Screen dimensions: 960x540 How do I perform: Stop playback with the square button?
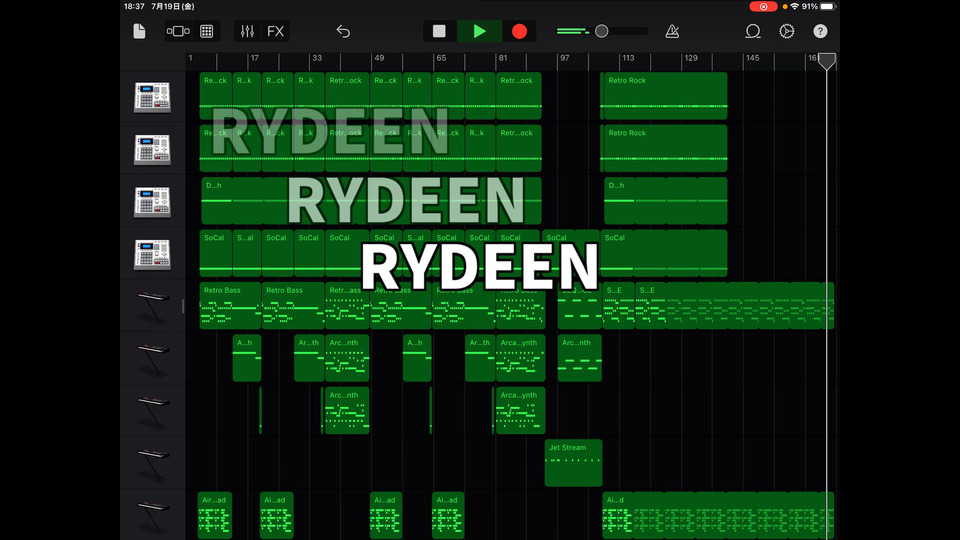tap(439, 31)
